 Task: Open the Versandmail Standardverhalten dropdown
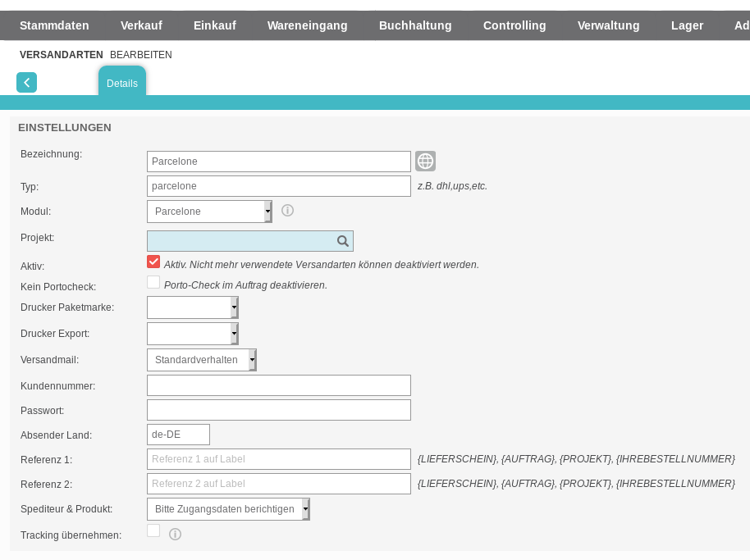(202, 360)
